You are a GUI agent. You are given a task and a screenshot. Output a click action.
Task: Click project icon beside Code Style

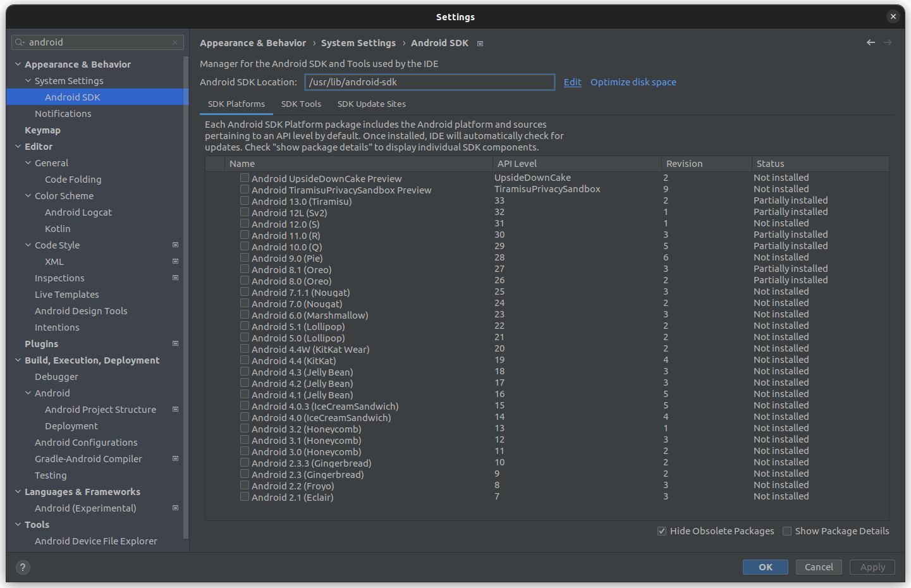tap(176, 245)
